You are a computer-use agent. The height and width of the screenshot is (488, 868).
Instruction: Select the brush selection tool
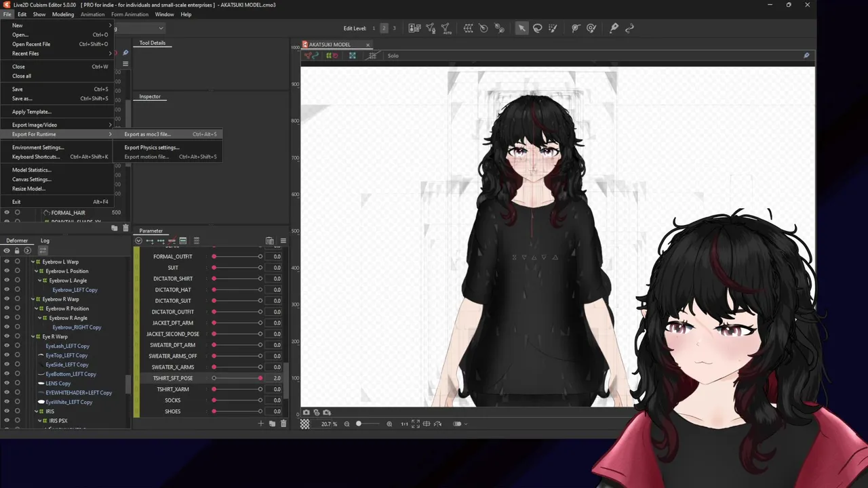[553, 28]
